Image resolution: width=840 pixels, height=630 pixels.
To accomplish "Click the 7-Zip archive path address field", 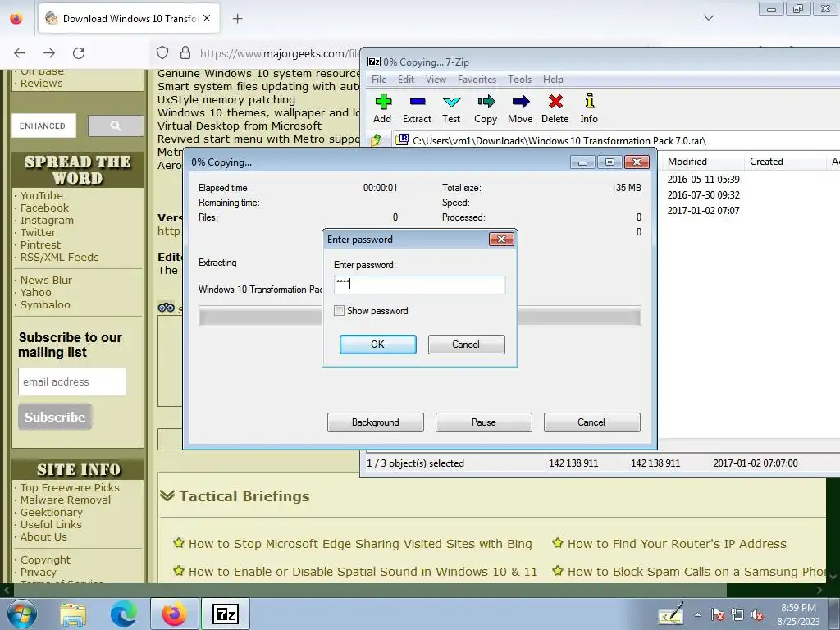I will tap(616, 140).
